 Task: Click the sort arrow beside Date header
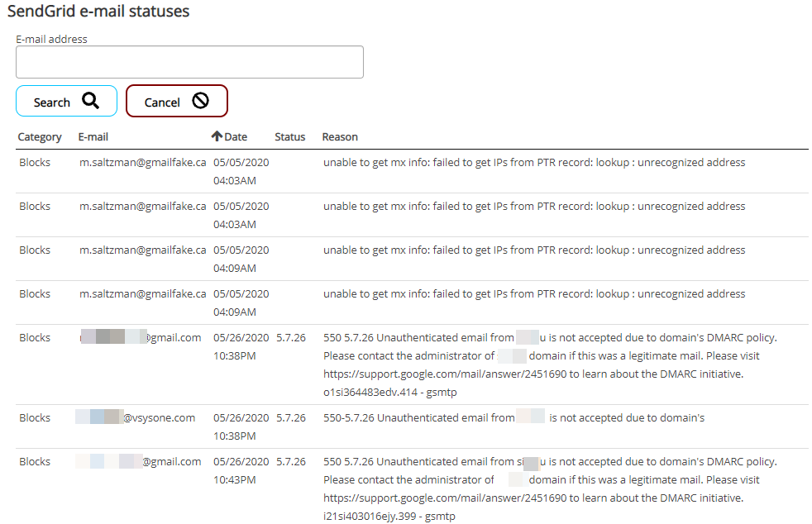pyautogui.click(x=217, y=136)
